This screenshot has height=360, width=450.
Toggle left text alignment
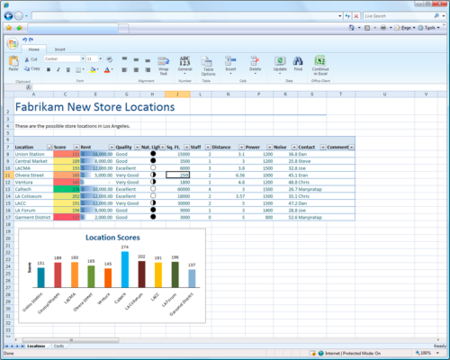click(x=124, y=70)
